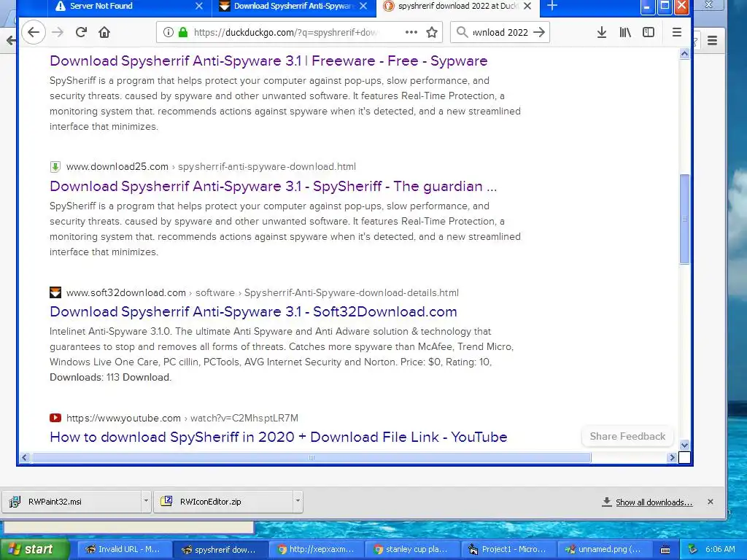Expand RWPaint32.msi download options arrow
Viewport: 747px width, 560px height.
146,502
